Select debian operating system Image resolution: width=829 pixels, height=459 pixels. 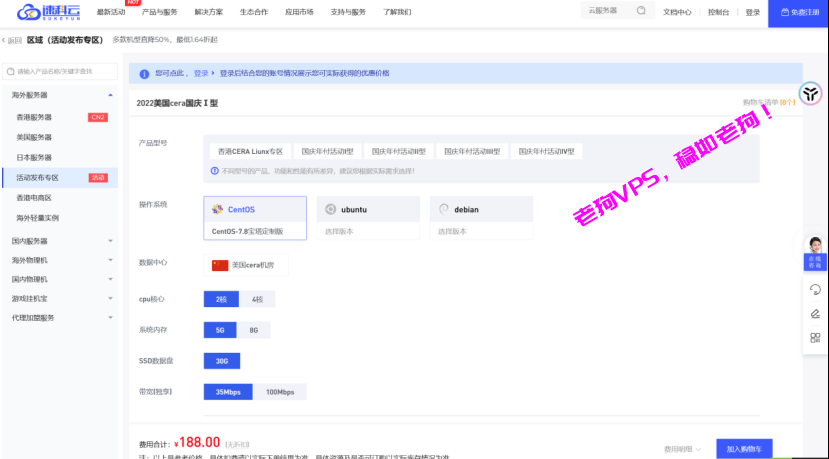(481, 209)
